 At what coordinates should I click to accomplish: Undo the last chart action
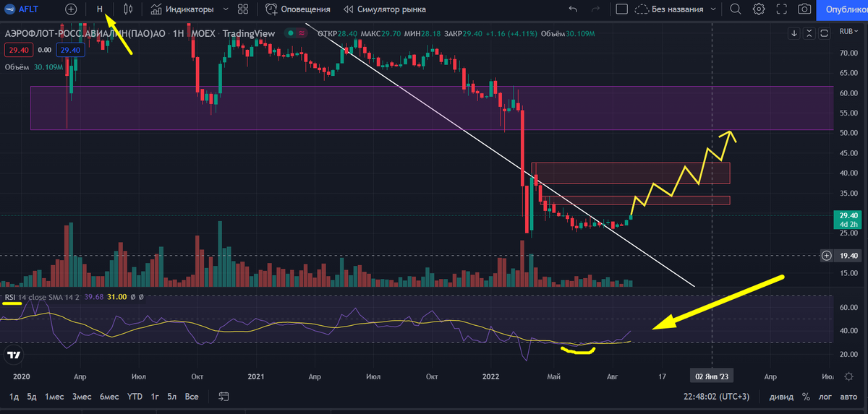(x=574, y=9)
